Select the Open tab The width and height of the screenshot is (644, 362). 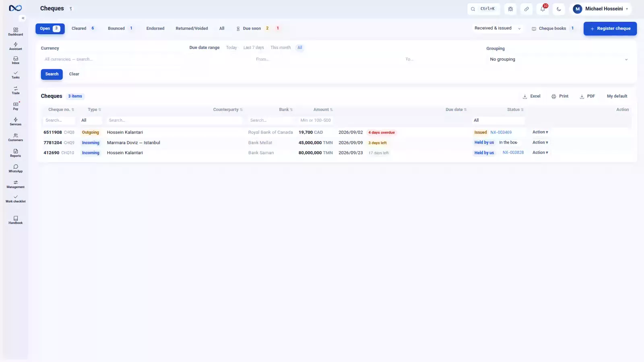50,29
